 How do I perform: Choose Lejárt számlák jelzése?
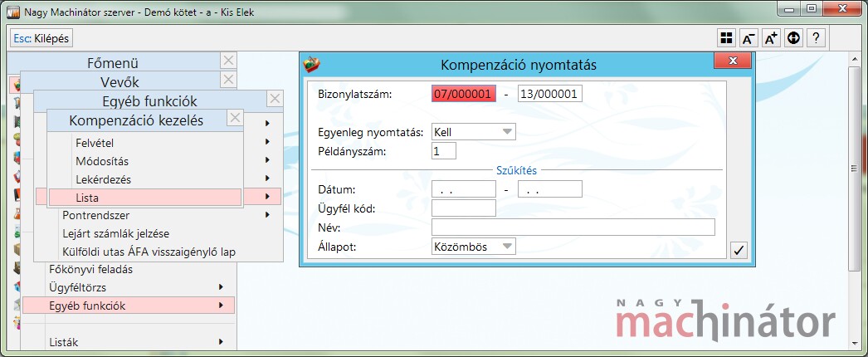point(115,233)
